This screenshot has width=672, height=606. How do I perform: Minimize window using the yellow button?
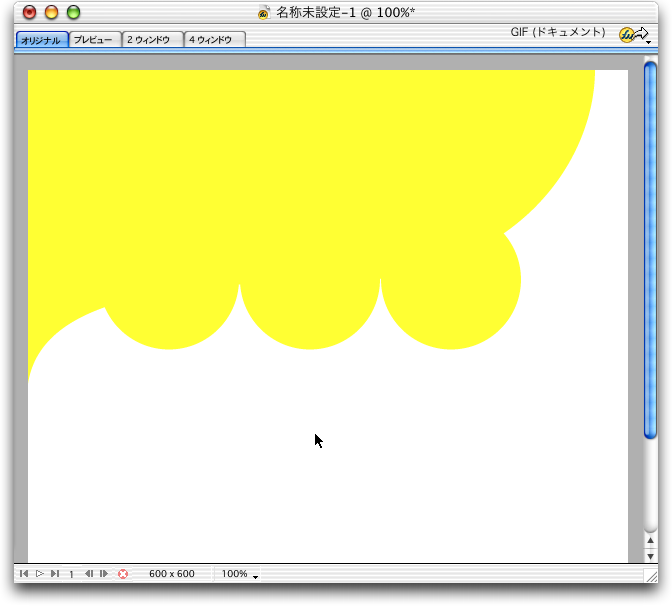tap(51, 12)
